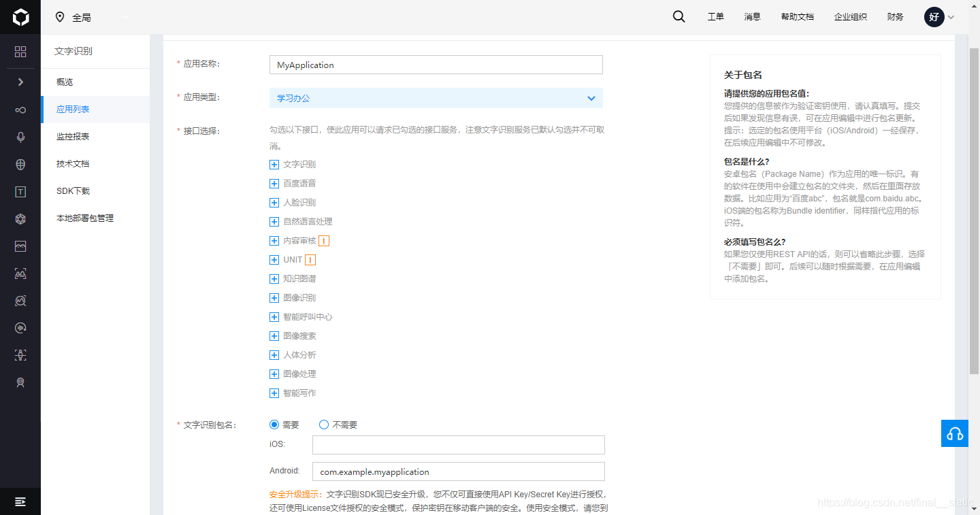Select the microphone speech icon in sidebar
The image size is (980, 515).
click(x=20, y=137)
